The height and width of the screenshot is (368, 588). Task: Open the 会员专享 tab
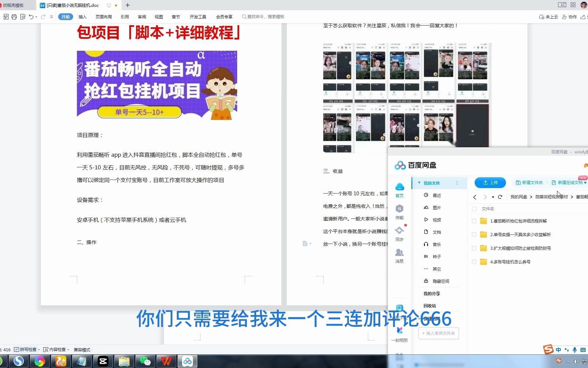tap(224, 17)
